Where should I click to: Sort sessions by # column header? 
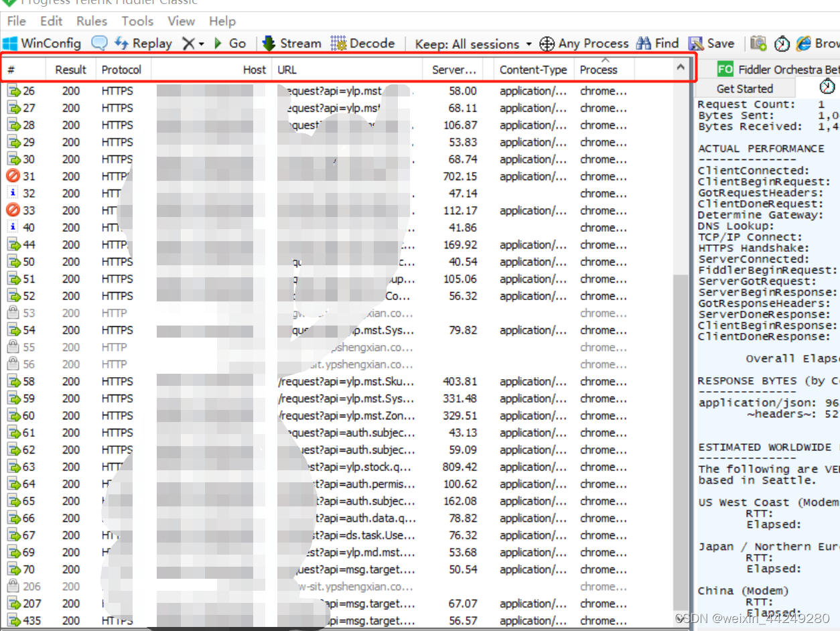(x=24, y=70)
